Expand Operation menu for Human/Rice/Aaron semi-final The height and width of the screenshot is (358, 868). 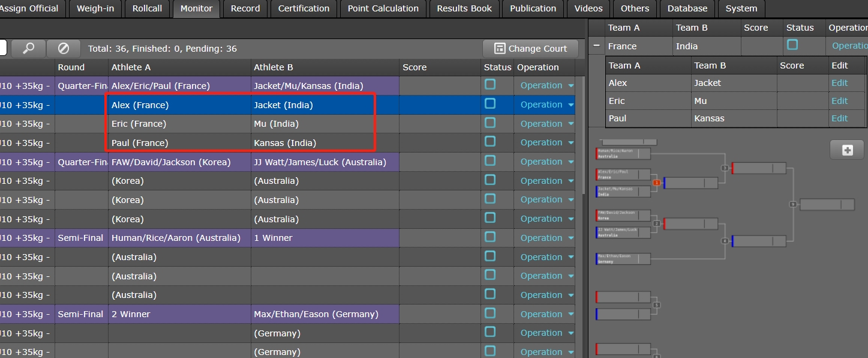pyautogui.click(x=546, y=238)
